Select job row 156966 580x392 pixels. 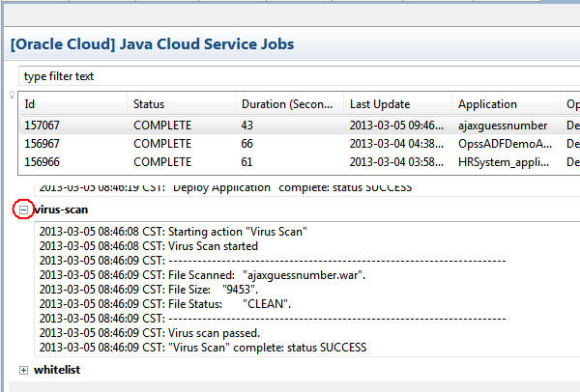tap(43, 160)
